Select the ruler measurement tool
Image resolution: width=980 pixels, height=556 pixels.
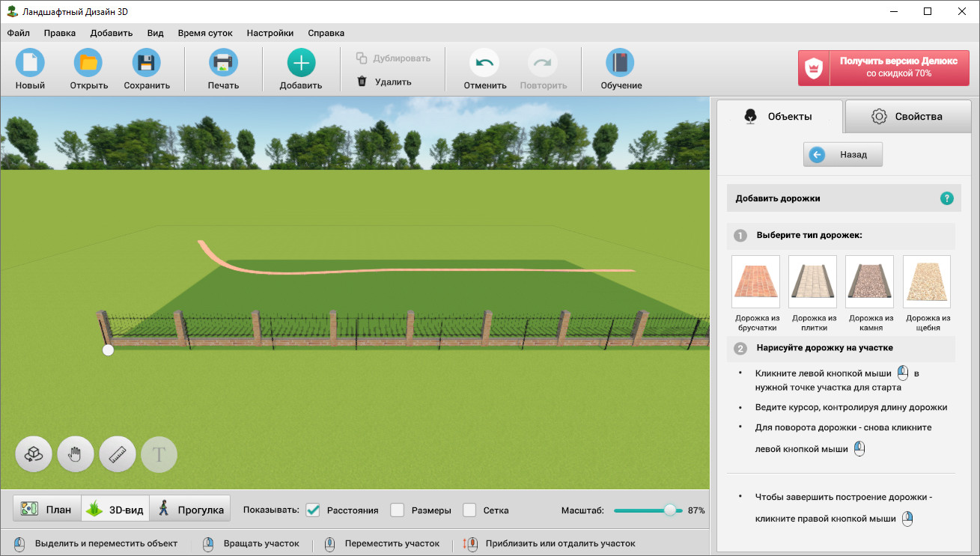(118, 454)
